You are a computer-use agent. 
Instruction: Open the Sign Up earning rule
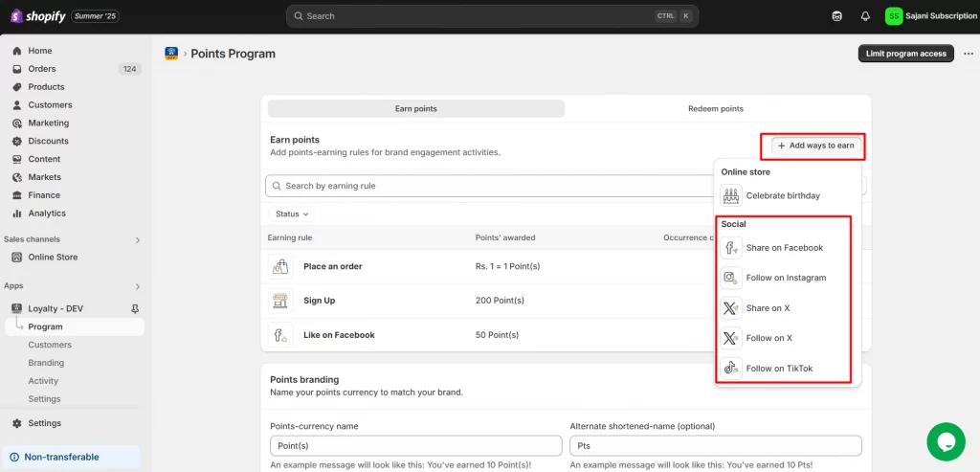tap(320, 301)
